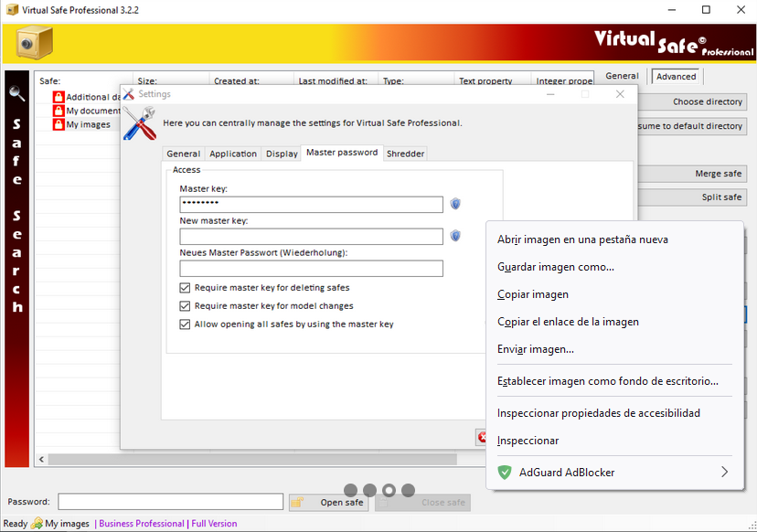
Task: Click Full Version text in status bar
Action: click(214, 523)
